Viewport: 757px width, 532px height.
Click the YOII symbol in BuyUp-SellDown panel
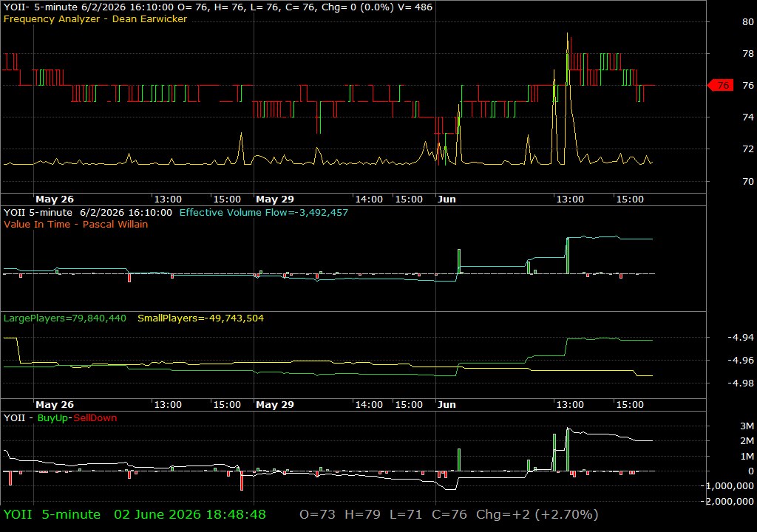(x=15, y=418)
